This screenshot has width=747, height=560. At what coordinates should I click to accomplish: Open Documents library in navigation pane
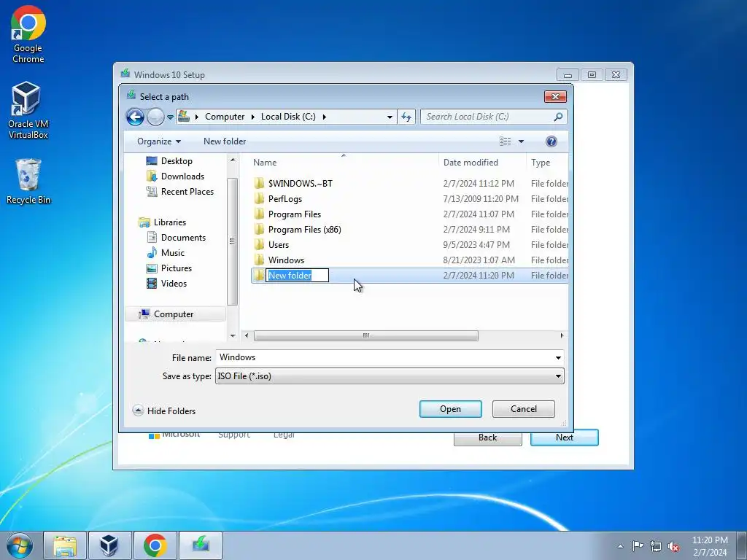point(177,238)
